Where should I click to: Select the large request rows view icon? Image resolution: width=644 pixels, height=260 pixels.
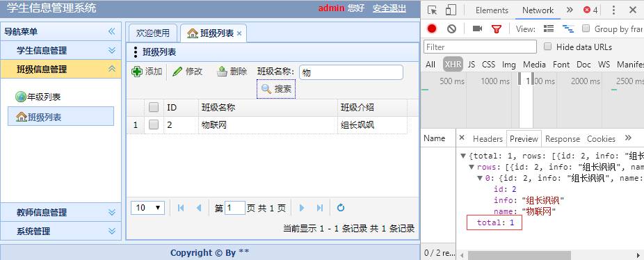coord(548,29)
